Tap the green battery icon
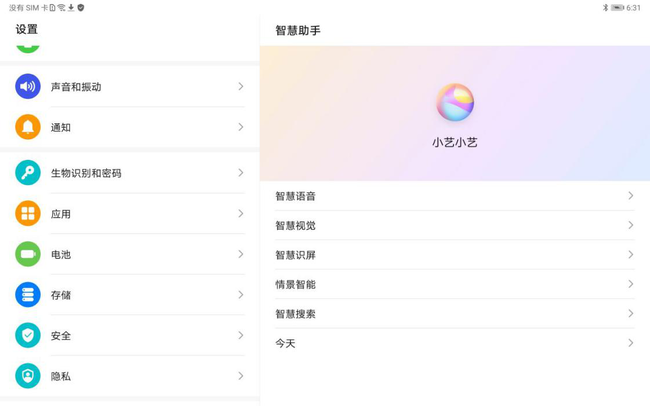 (x=28, y=255)
